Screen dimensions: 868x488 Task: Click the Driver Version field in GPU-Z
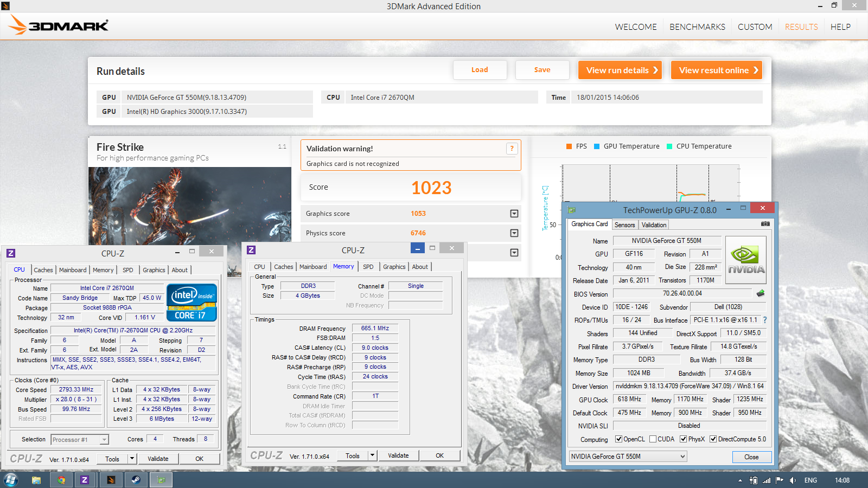pyautogui.click(x=690, y=386)
